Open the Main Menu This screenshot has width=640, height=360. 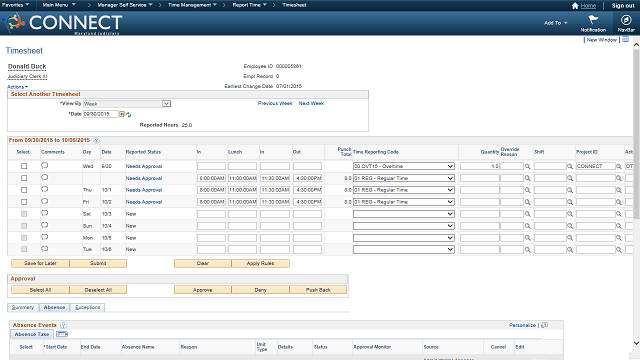point(59,5)
